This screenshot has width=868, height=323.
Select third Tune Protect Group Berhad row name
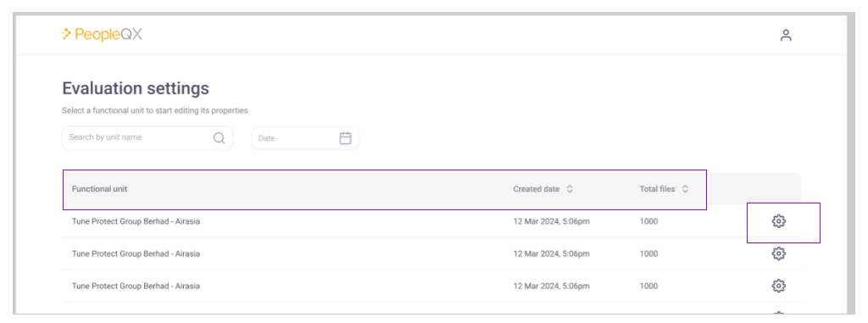(x=136, y=286)
